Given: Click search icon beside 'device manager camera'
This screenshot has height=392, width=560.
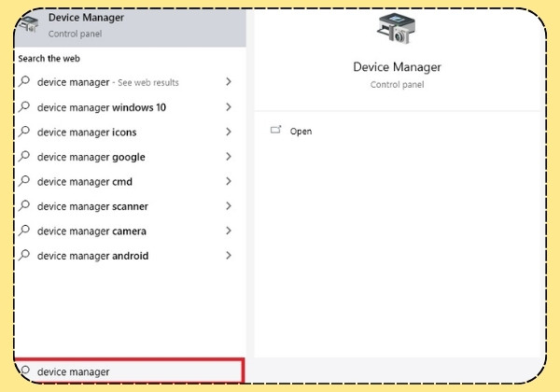Looking at the screenshot, I should [24, 231].
